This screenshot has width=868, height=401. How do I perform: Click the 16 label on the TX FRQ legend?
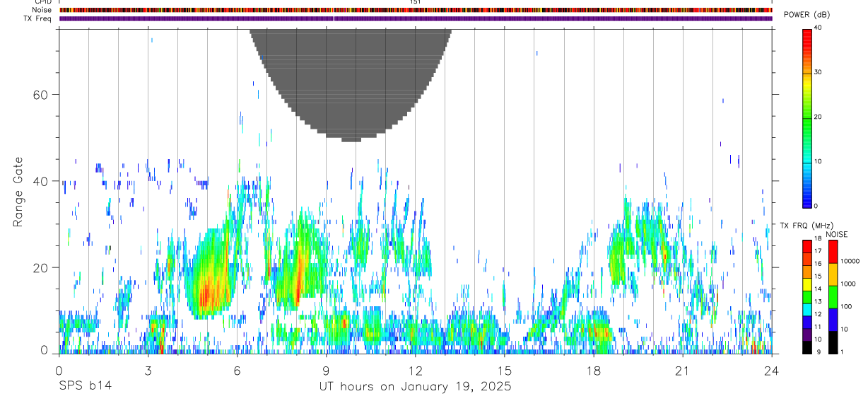coord(819,264)
